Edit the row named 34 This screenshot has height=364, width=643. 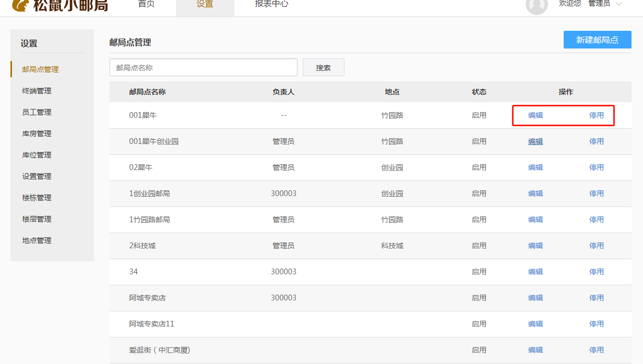pos(535,272)
